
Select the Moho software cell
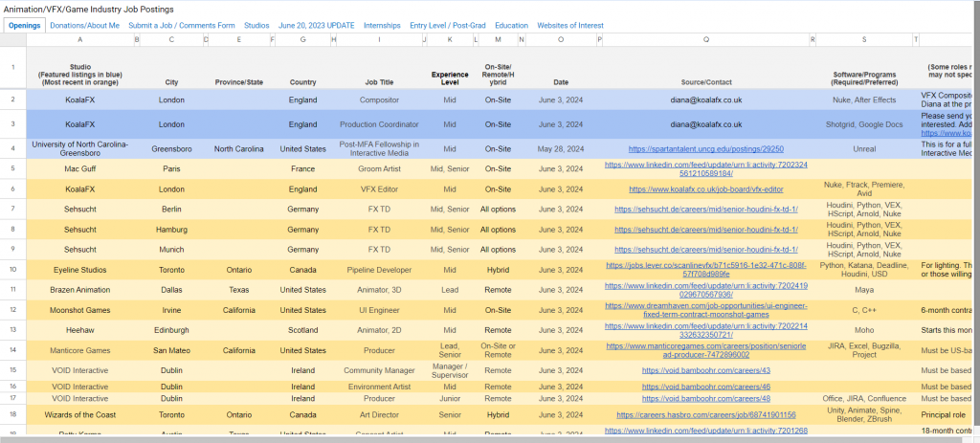pos(864,330)
